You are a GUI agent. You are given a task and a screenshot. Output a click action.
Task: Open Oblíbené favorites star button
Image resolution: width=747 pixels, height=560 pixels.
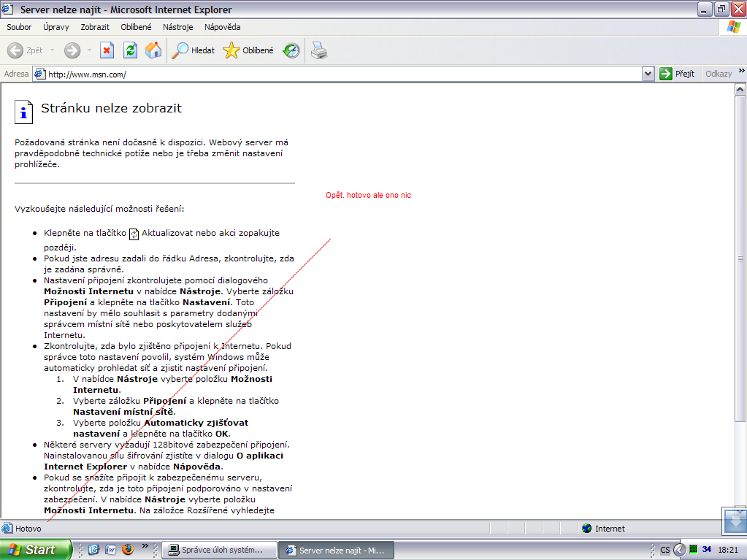click(248, 50)
